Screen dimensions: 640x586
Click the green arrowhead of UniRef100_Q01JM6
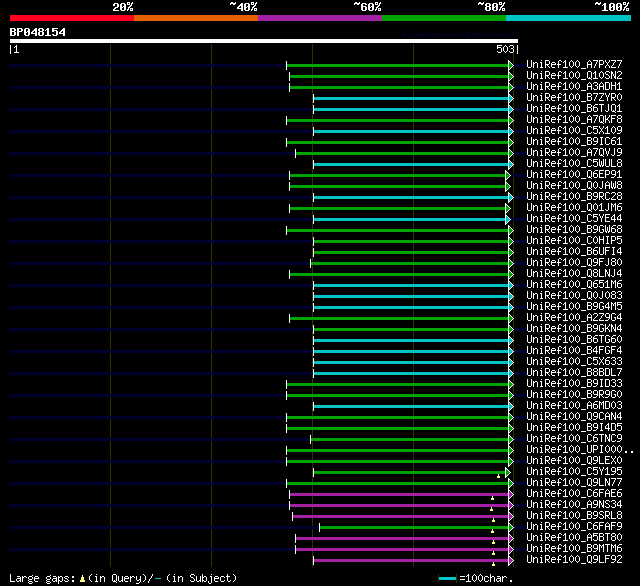(508, 209)
